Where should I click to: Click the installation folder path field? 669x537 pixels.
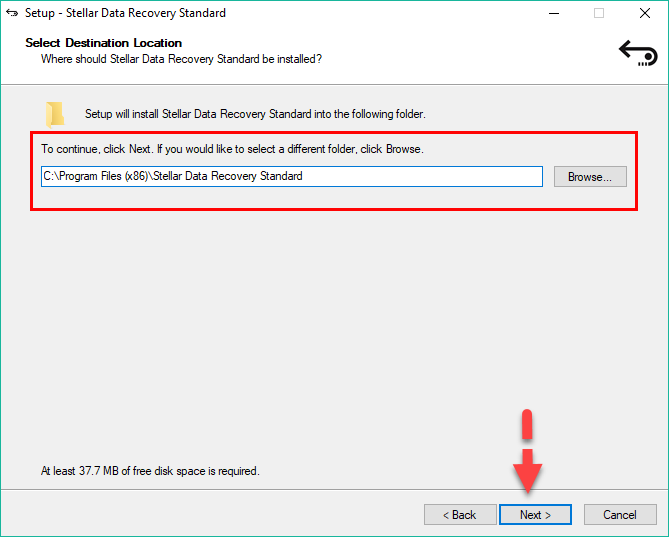tap(291, 176)
